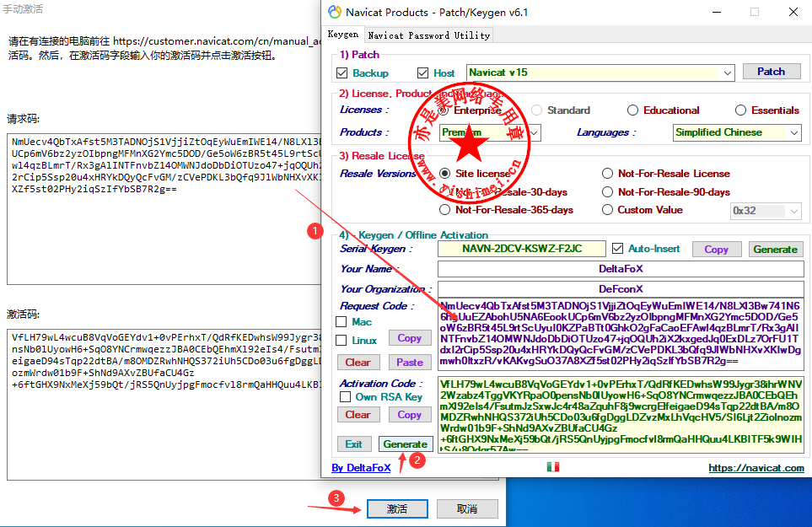Image resolution: width=812 pixels, height=527 pixels.
Task: Minimize the Patch/Keygen window
Action: (717, 12)
